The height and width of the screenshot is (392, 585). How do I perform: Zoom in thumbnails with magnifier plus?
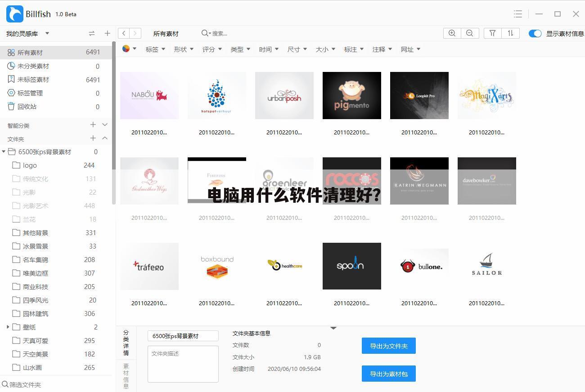point(452,33)
